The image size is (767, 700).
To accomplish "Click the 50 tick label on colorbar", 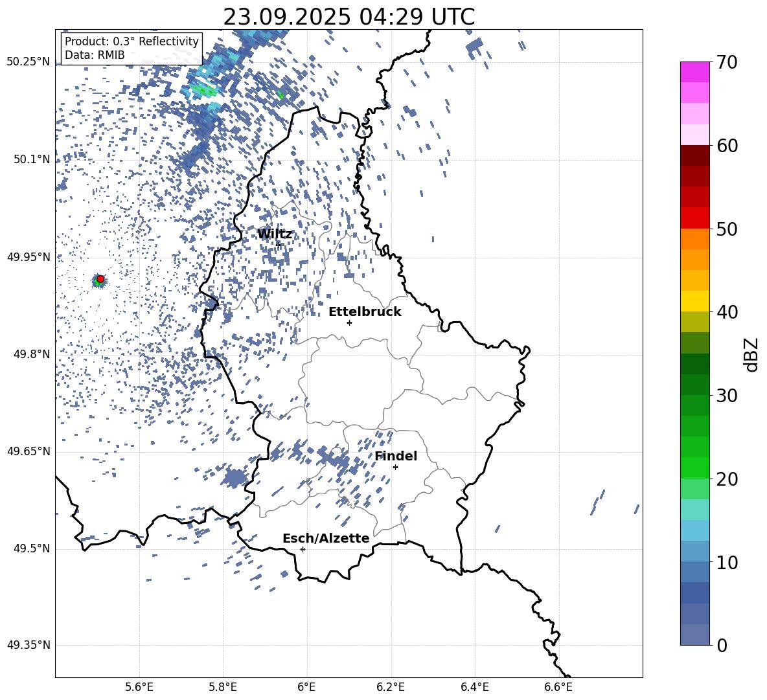I will 727,229.
